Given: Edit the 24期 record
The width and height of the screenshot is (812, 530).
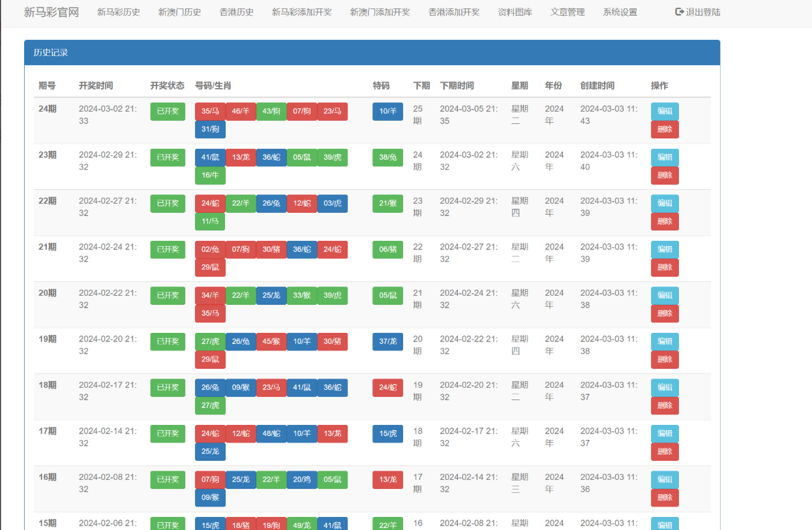Looking at the screenshot, I should [665, 112].
